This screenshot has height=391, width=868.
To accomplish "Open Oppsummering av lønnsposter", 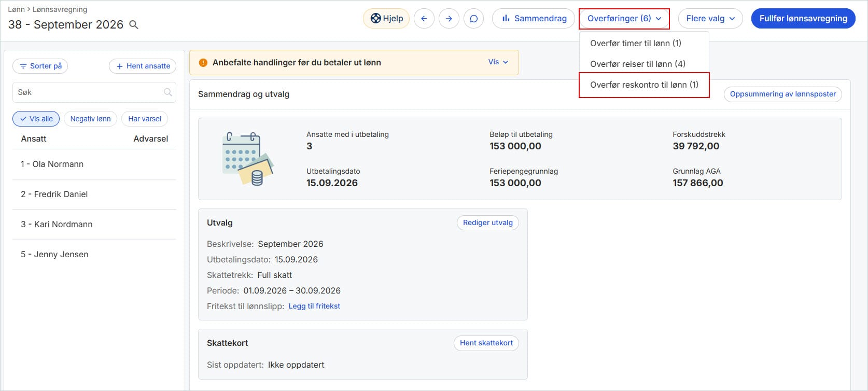I will pyautogui.click(x=783, y=94).
